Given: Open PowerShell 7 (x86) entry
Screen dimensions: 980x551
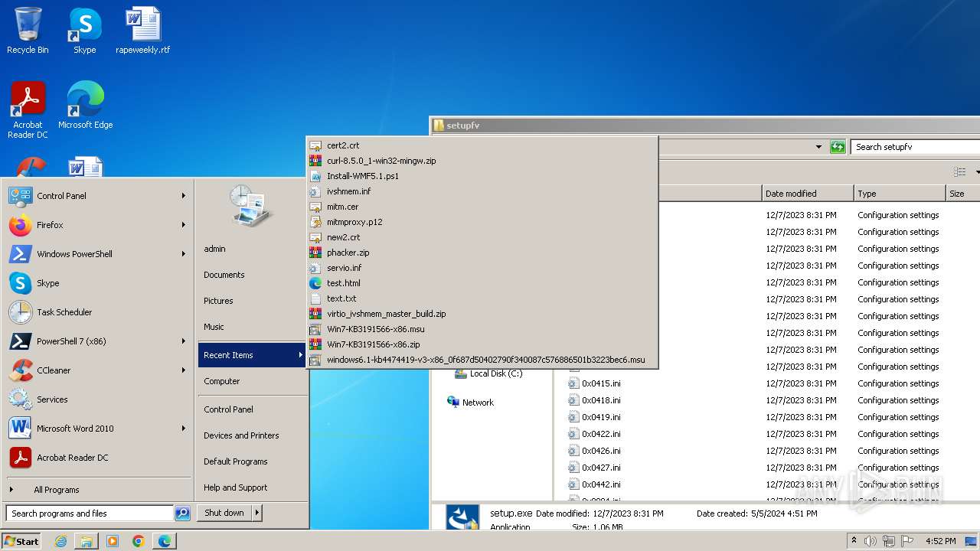Looking at the screenshot, I should [x=97, y=341].
